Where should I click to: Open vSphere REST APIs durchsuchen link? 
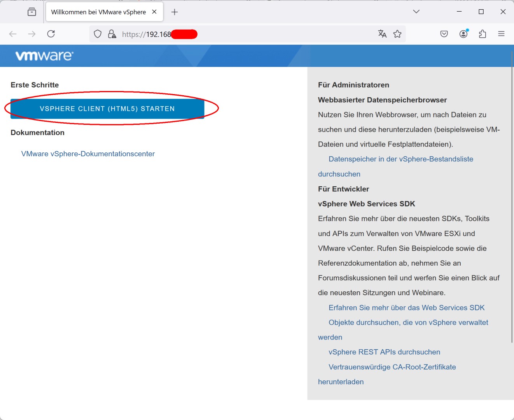385,352
